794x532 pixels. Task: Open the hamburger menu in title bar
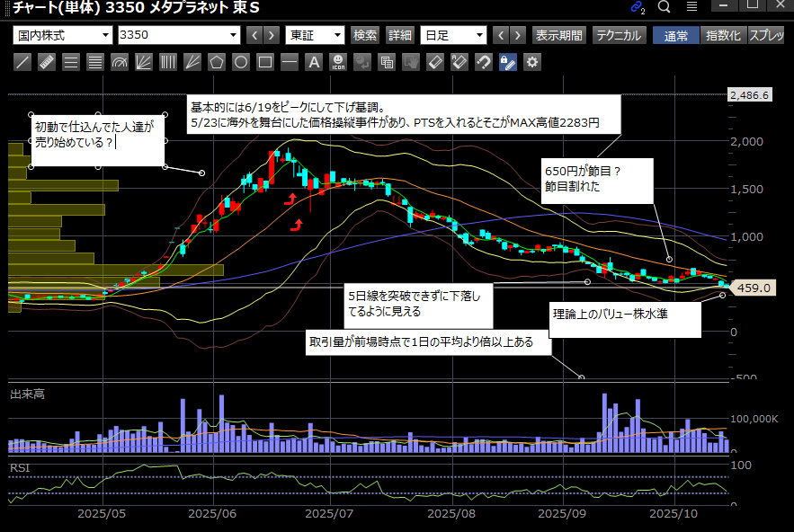click(691, 6)
